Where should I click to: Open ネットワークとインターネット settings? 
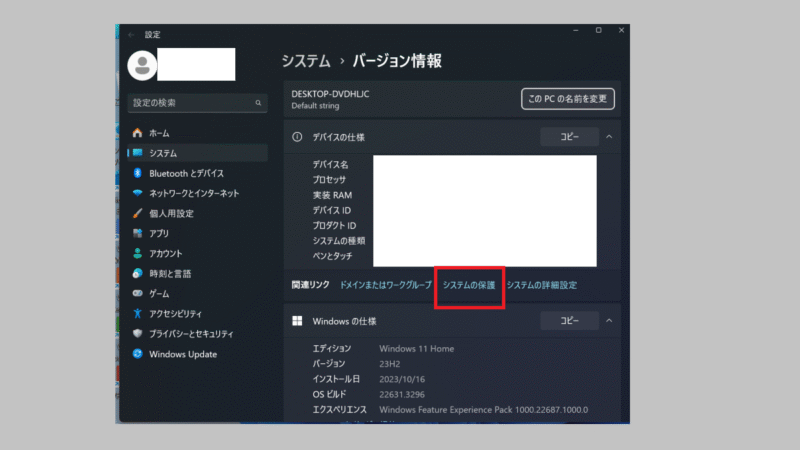(x=197, y=193)
